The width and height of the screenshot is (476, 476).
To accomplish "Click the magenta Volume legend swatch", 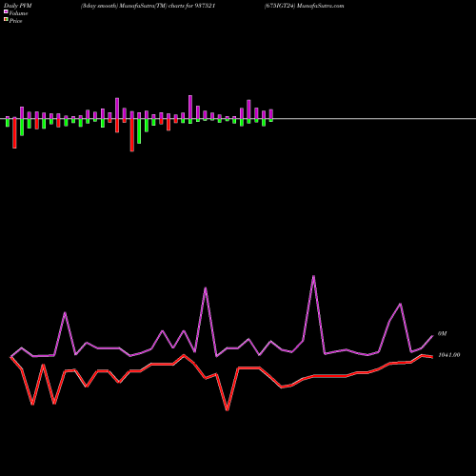I will point(6,11).
